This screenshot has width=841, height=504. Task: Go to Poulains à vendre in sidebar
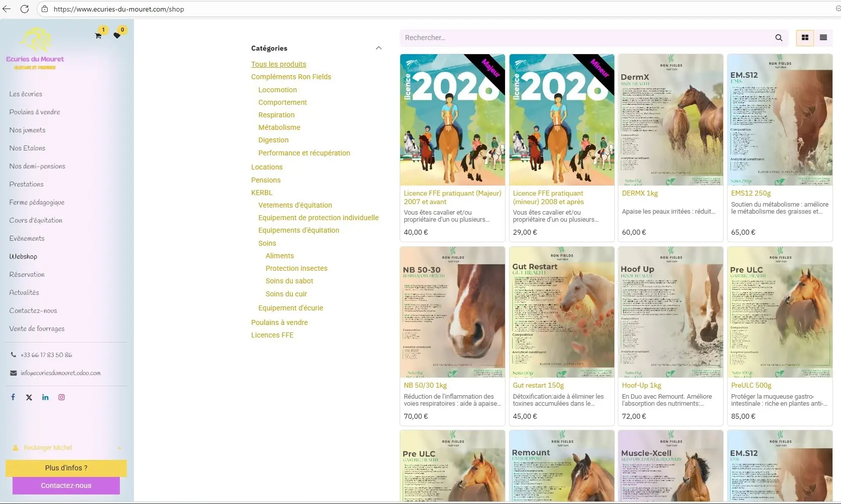[x=35, y=112]
